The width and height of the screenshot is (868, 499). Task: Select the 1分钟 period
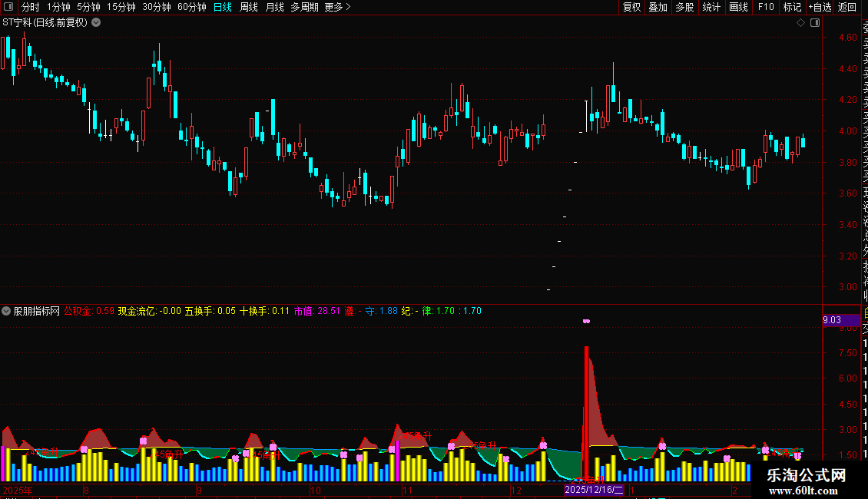58,7
